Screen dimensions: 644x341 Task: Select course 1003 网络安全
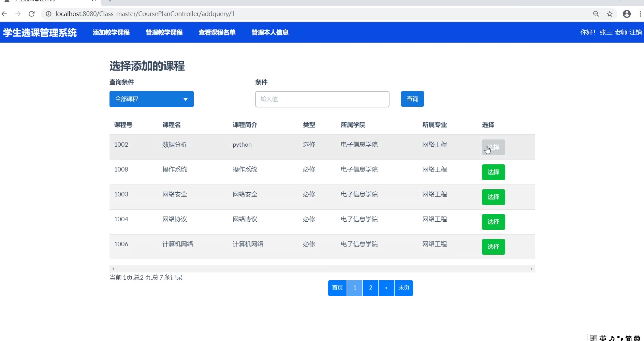coord(493,197)
